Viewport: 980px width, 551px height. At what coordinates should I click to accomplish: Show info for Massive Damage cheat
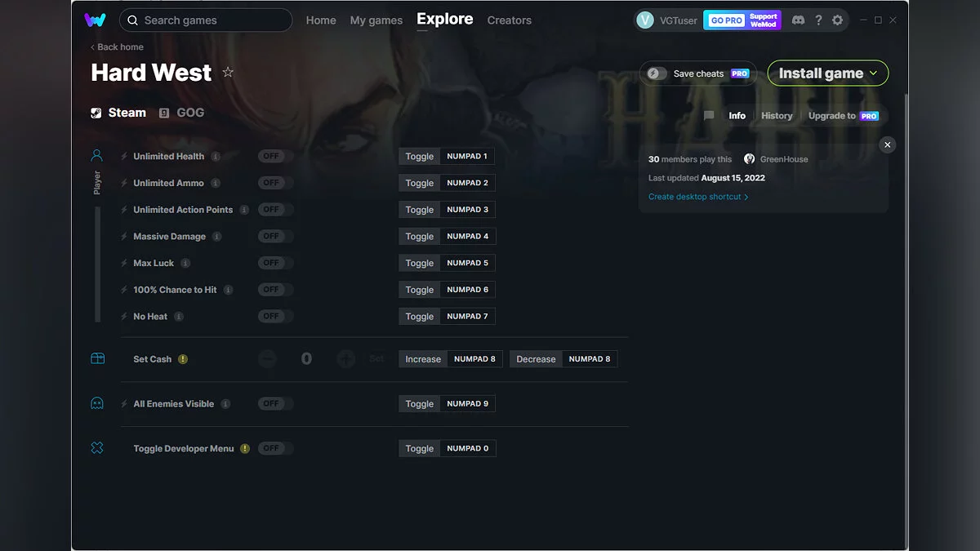(x=217, y=237)
